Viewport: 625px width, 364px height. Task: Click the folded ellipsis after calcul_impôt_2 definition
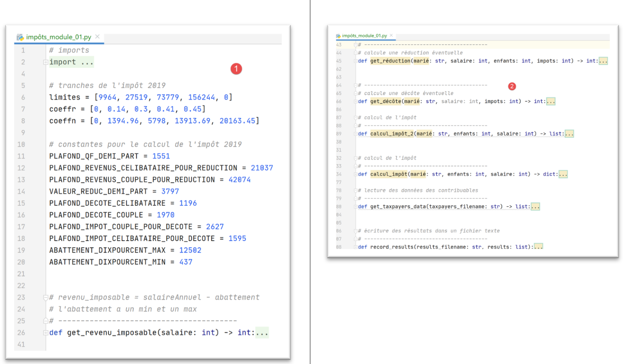(x=569, y=134)
